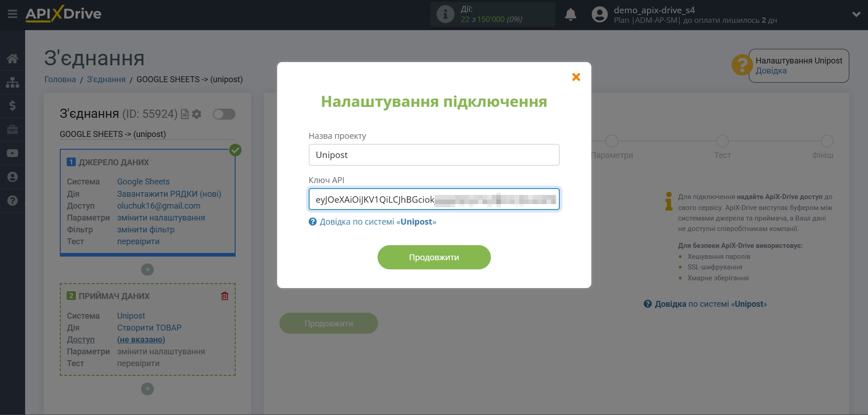Open the briefcase icon in the sidebar
The width and height of the screenshot is (868, 415).
pos(12,130)
